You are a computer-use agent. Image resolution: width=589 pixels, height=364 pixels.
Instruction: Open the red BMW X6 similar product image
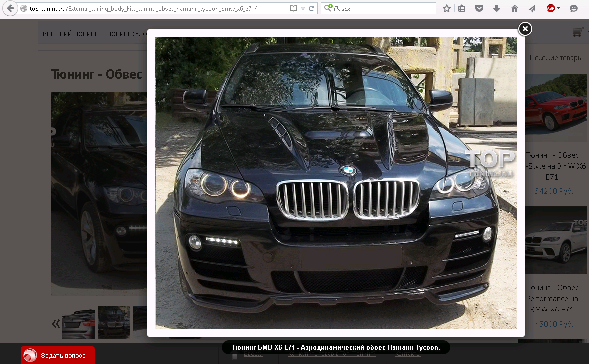click(x=556, y=107)
